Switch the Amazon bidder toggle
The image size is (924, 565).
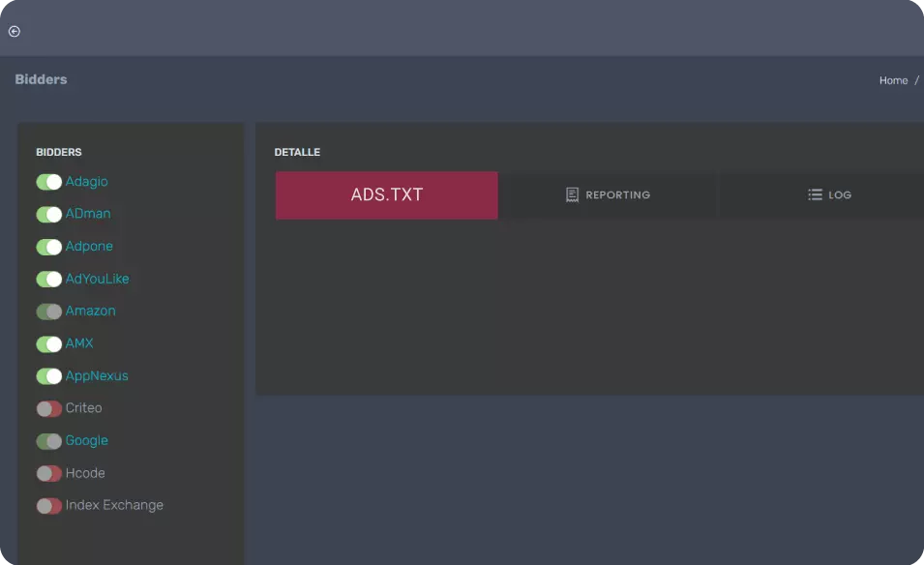pyautogui.click(x=48, y=312)
